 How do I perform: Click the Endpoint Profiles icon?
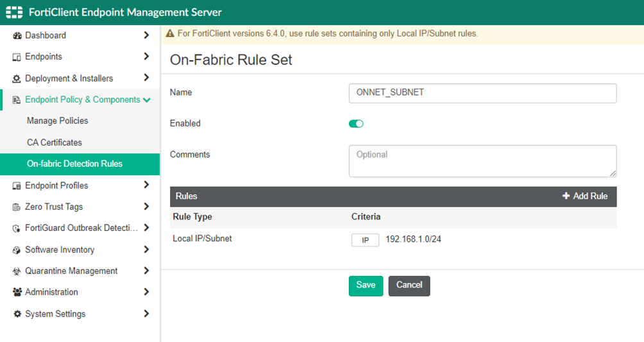(17, 186)
